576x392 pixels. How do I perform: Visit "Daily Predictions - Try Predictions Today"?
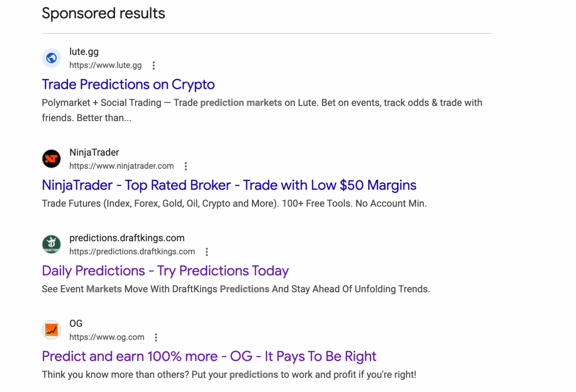pos(165,271)
